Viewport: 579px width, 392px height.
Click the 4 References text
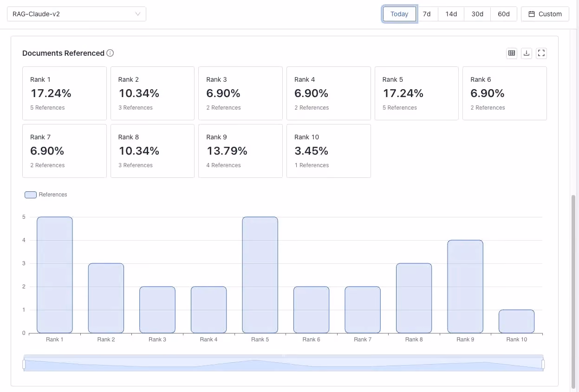coord(224,165)
